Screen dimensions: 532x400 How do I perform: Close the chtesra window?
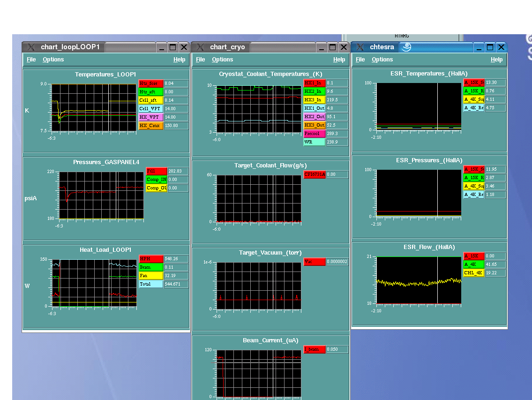click(x=501, y=47)
